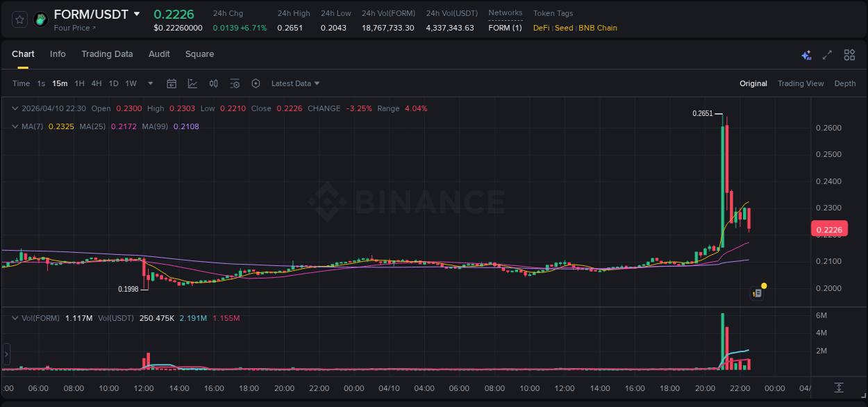Click the red 0.2226 price label

point(831,229)
